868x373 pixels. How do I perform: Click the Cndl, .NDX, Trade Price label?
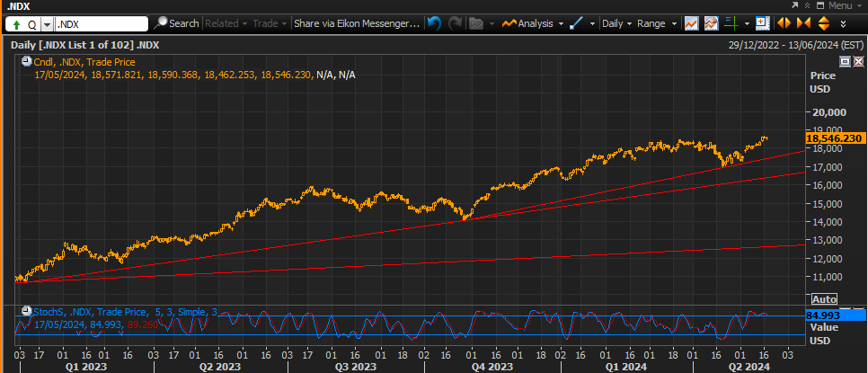point(84,62)
